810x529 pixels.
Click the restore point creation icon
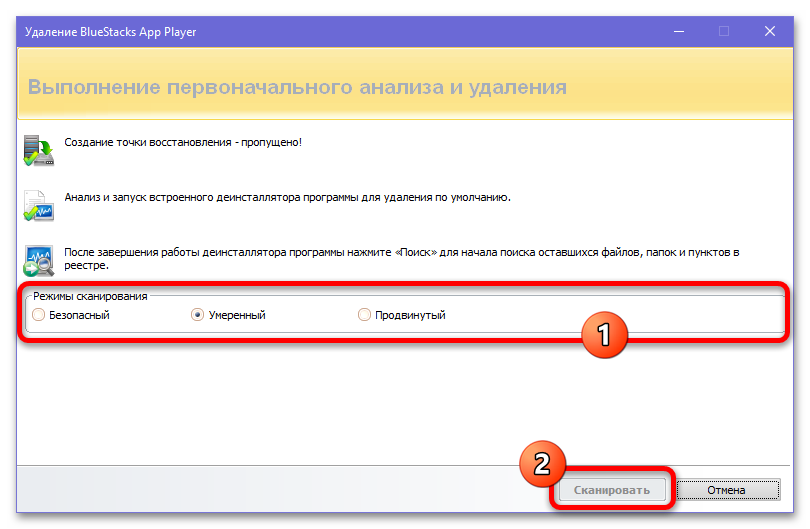pyautogui.click(x=39, y=150)
